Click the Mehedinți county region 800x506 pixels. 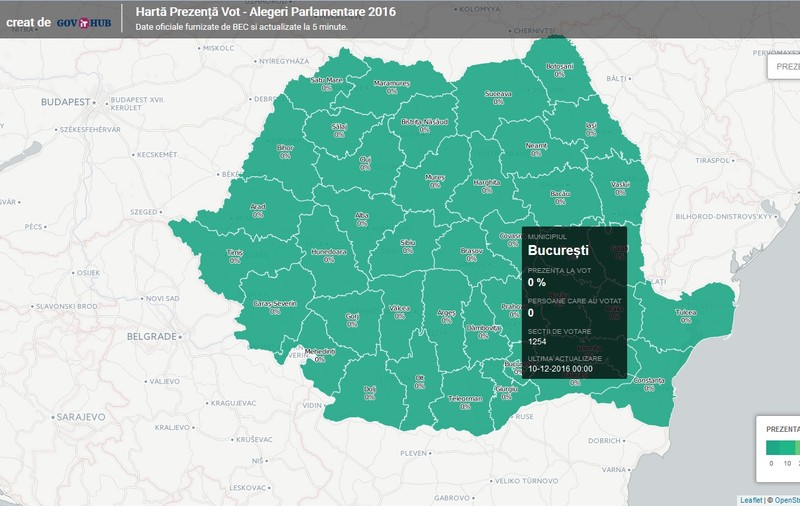319,356
